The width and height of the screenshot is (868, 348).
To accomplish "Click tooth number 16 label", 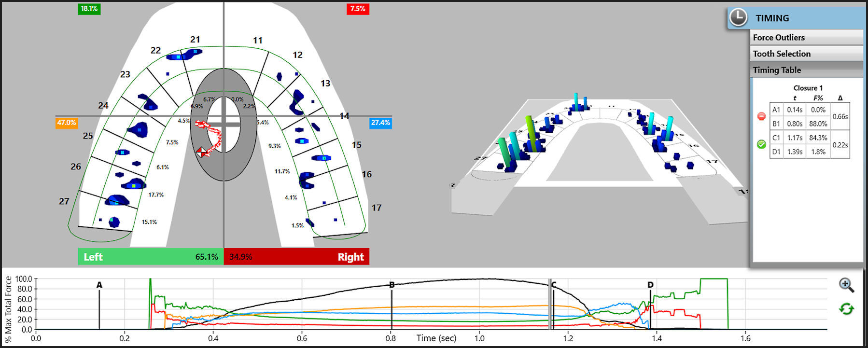I will 367,174.
